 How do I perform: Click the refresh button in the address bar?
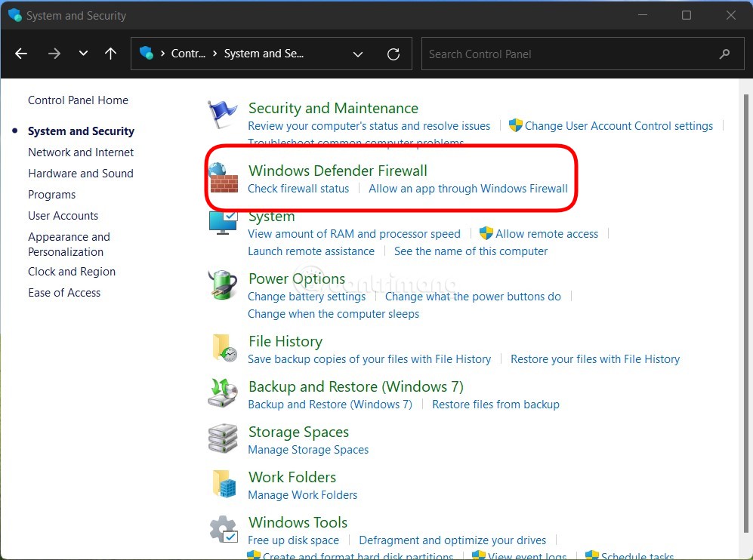coord(393,53)
